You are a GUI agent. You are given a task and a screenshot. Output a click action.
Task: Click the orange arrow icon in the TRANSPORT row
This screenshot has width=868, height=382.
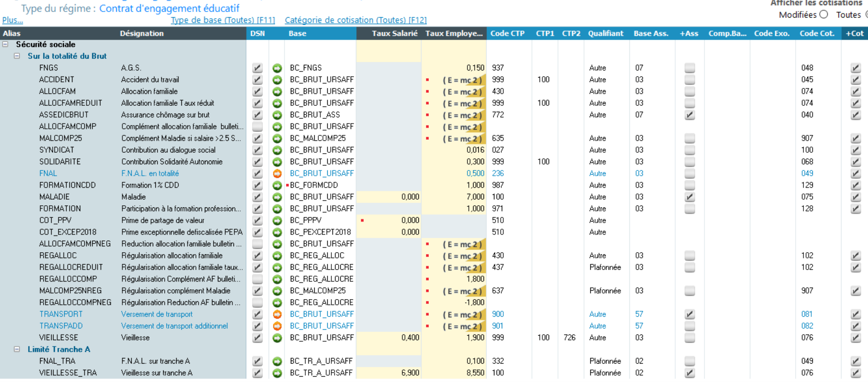(277, 314)
